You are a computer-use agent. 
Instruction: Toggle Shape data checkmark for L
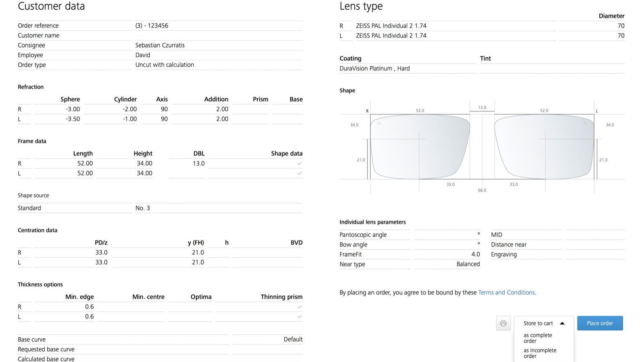(299, 173)
